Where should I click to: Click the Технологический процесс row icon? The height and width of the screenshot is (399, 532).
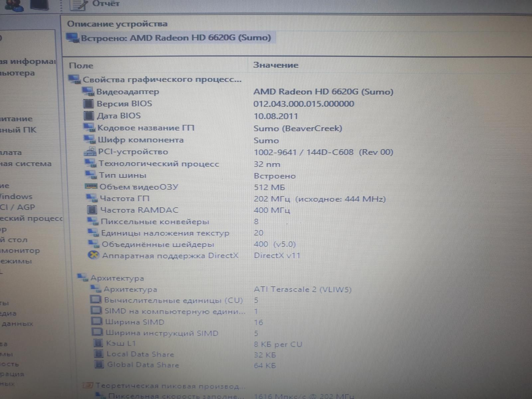click(x=91, y=164)
